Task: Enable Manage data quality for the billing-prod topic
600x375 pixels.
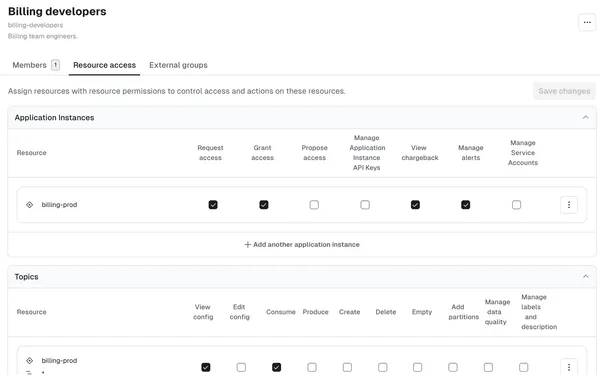Action: pos(488,367)
